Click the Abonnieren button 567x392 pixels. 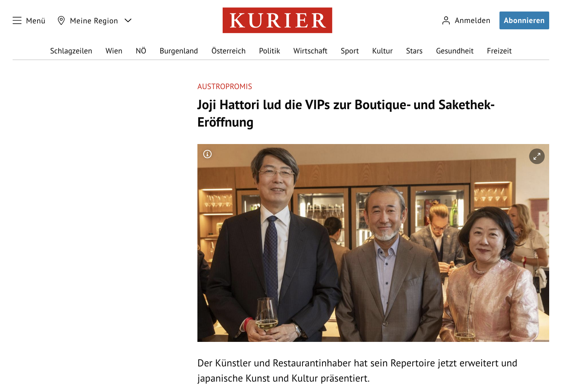524,20
